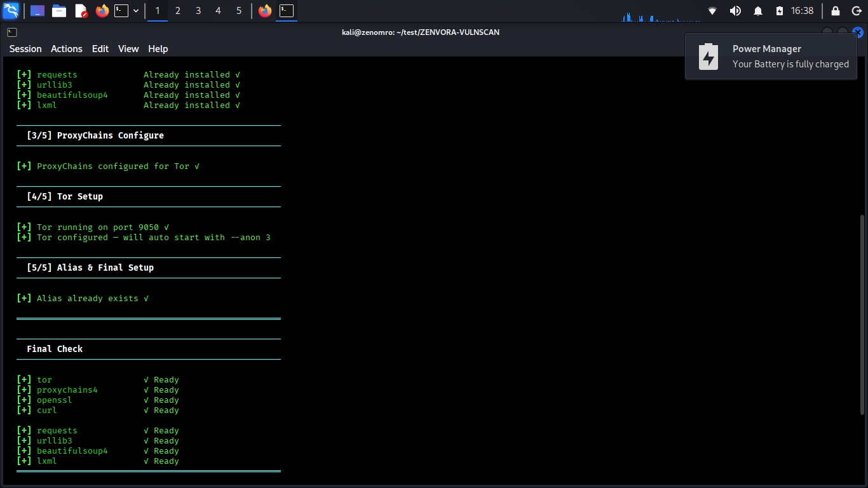
Task: Launch the file manager from panel
Action: pyautogui.click(x=59, y=11)
